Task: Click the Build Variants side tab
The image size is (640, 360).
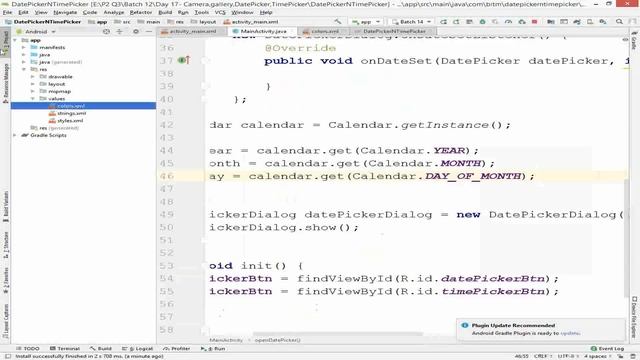Action: point(6,206)
